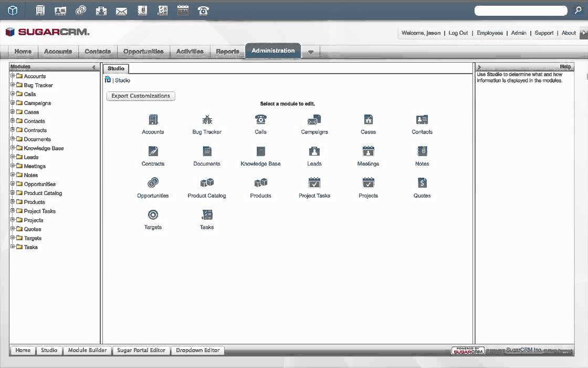Click the Studio home breadcrumb icon
588x368 pixels.
(x=108, y=79)
